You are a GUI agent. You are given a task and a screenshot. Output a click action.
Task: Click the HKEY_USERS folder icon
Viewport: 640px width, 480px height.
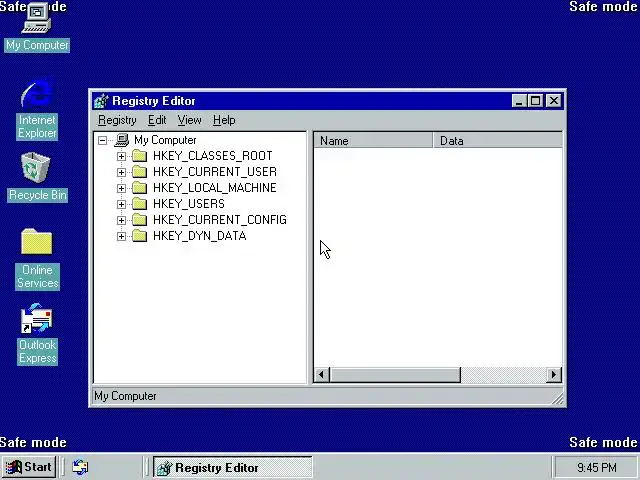pyautogui.click(x=140, y=204)
